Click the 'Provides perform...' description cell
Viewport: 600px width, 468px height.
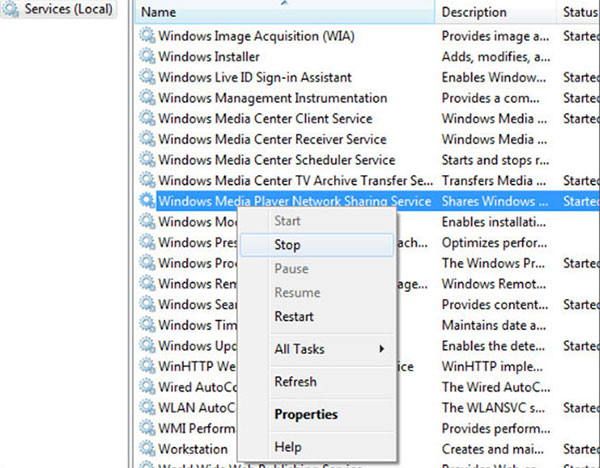pos(496,428)
